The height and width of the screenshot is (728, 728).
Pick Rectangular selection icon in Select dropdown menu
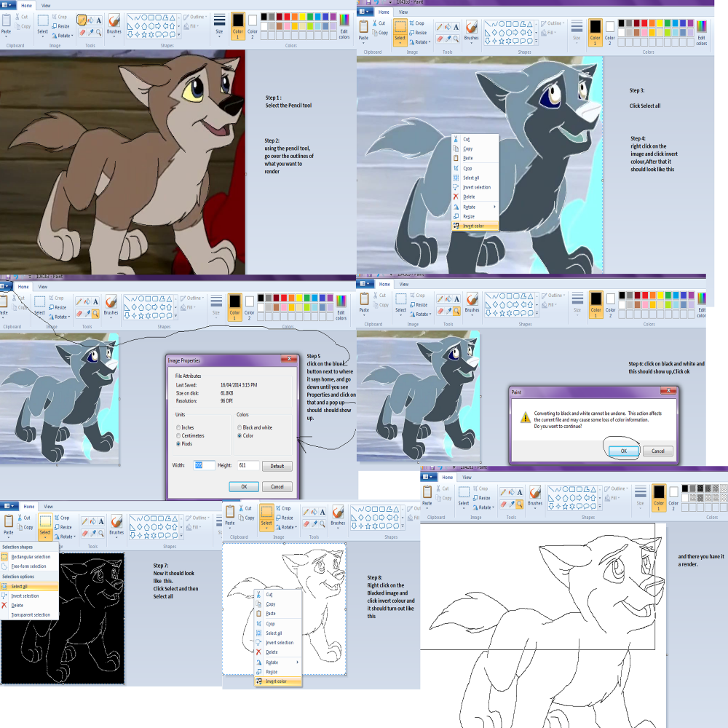4,557
